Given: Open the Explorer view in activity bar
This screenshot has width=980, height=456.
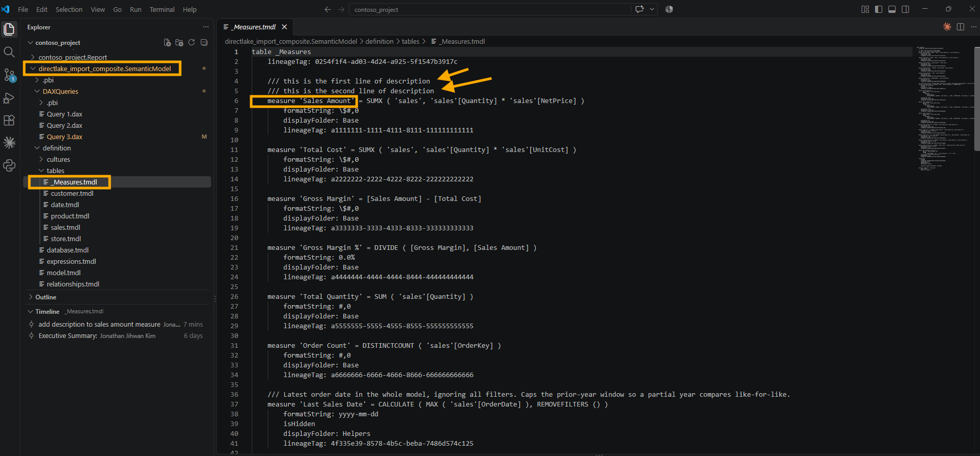Looking at the screenshot, I should click(9, 29).
